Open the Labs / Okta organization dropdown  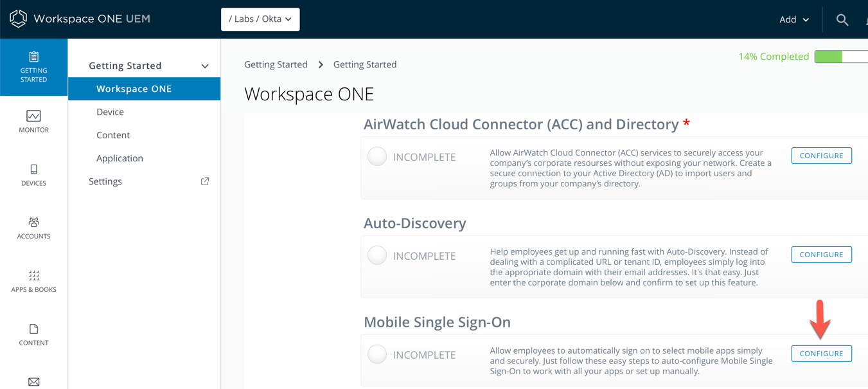coord(260,19)
